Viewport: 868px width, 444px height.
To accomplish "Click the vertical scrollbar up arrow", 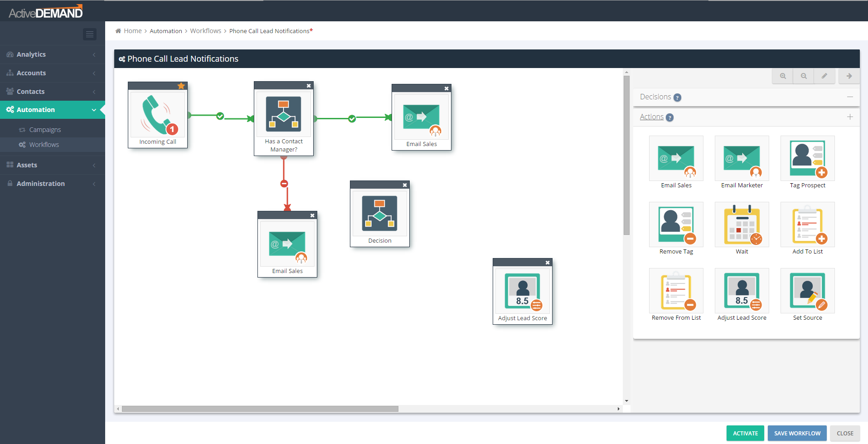I will coord(626,72).
